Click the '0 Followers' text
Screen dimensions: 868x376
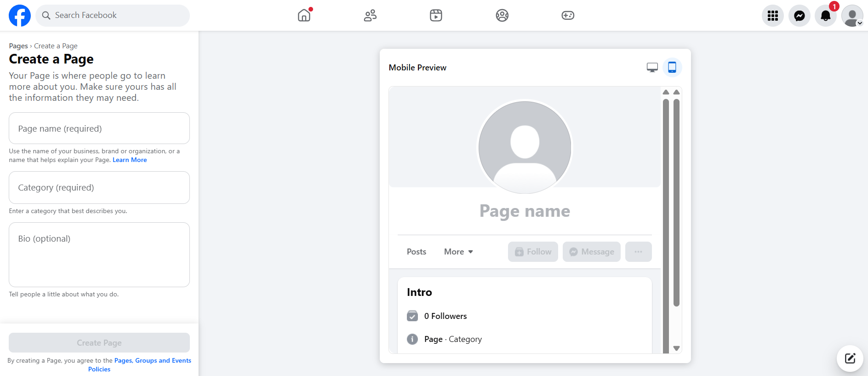tap(445, 316)
